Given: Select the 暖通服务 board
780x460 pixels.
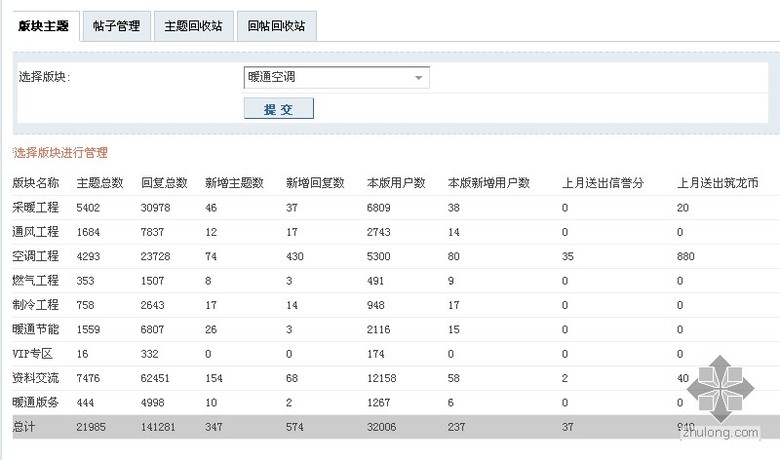Looking at the screenshot, I should tap(36, 402).
